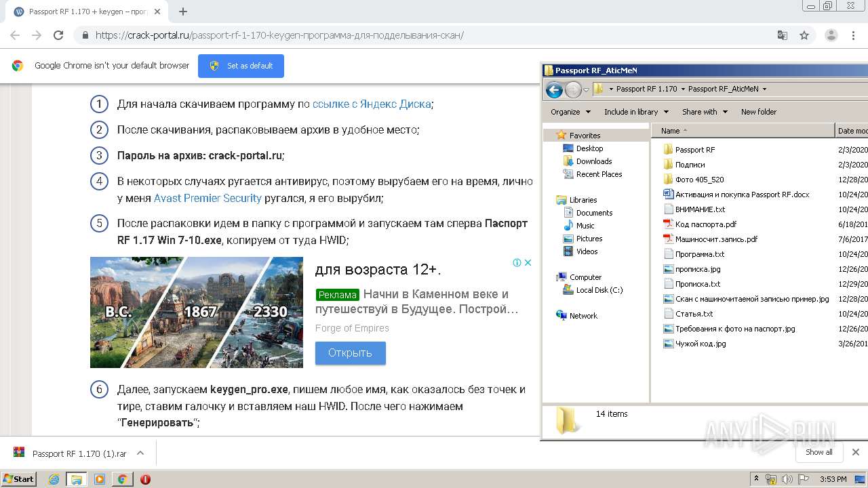The width and height of the screenshot is (868, 488).
Task: Select Local Disk (C:) in sidebar
Action: [x=593, y=290]
